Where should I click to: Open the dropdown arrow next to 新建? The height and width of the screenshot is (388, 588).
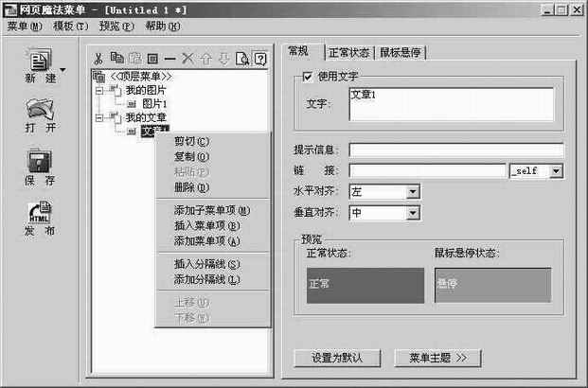coord(63,70)
